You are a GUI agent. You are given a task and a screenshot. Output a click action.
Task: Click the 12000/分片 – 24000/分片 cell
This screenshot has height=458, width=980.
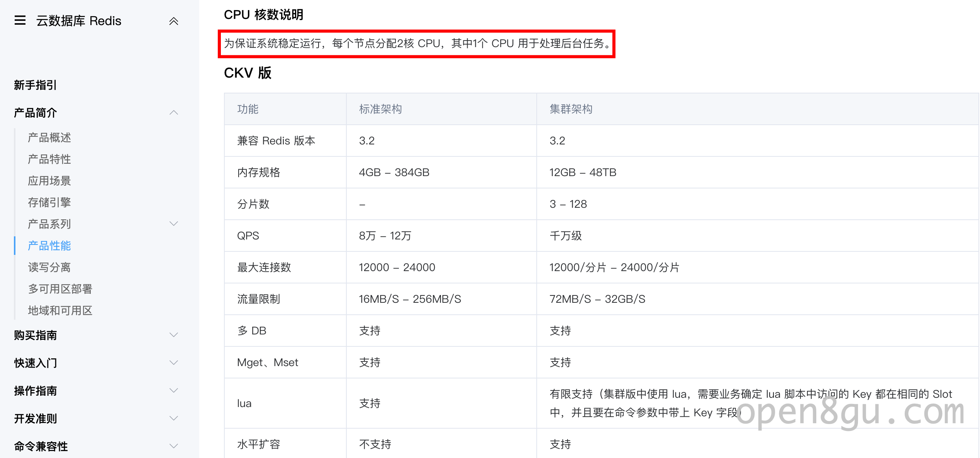click(x=614, y=267)
